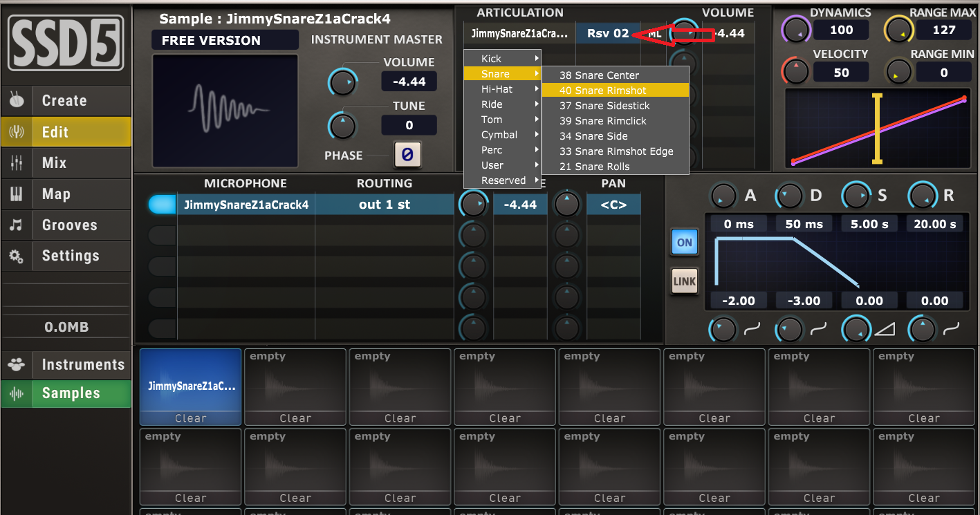Click the yellow velocity range marker

coord(877,129)
